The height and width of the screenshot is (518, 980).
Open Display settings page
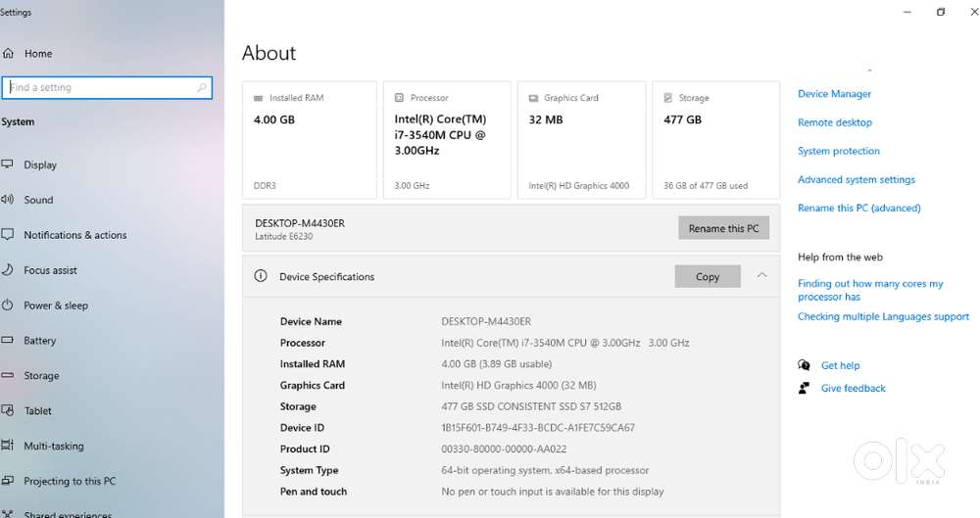click(x=40, y=165)
